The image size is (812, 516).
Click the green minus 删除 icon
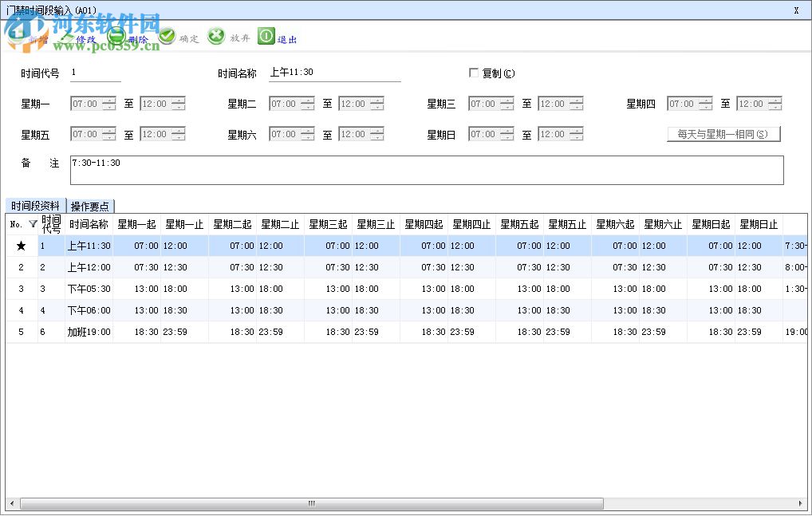pyautogui.click(x=117, y=36)
